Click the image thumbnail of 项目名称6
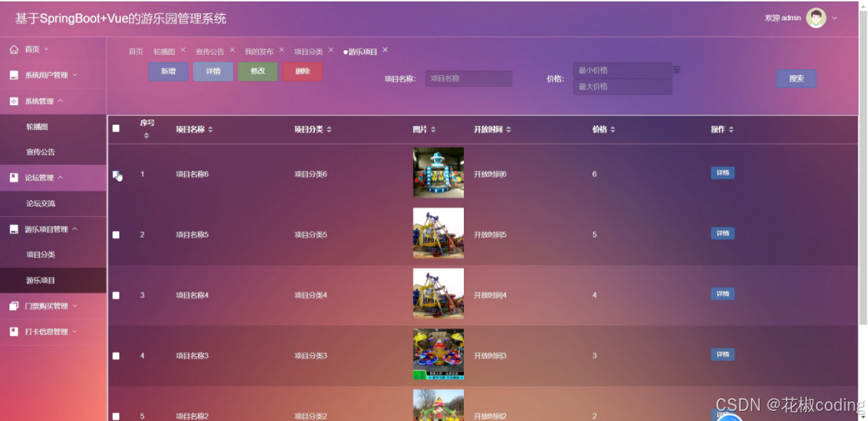 coord(439,172)
